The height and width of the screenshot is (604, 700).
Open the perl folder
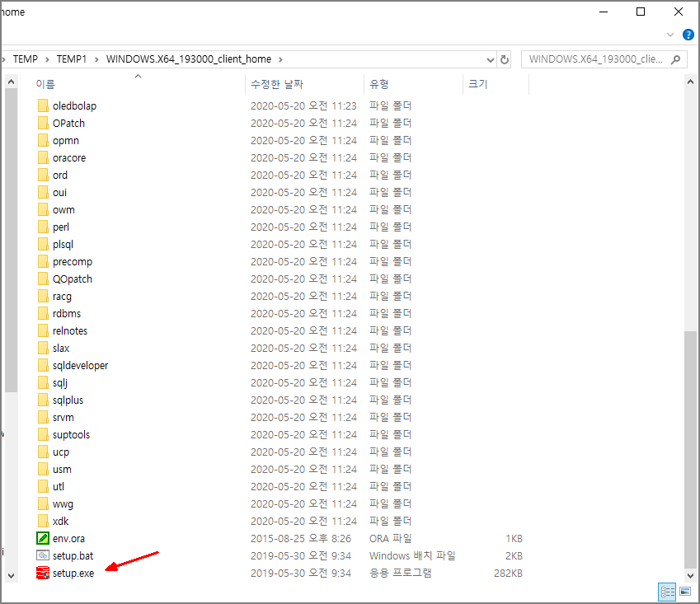pos(59,227)
